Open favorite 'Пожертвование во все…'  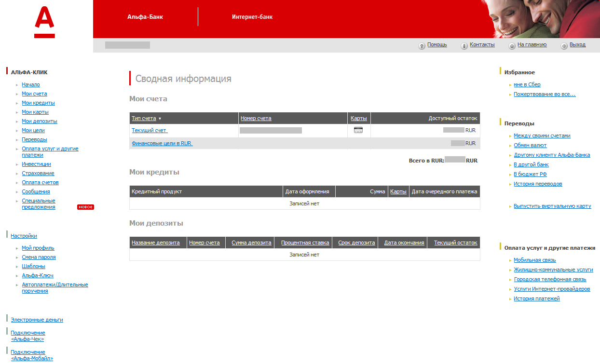point(545,94)
